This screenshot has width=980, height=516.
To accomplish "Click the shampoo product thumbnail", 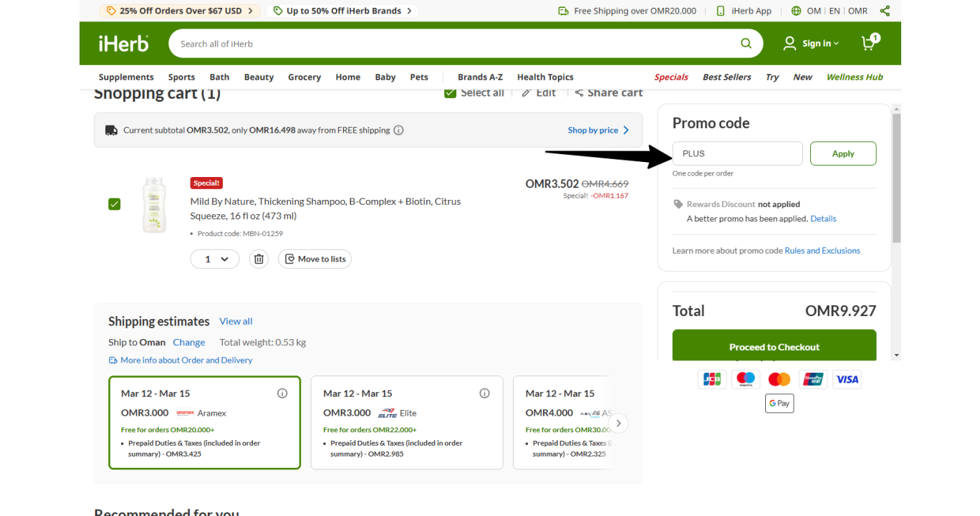I will pos(154,204).
